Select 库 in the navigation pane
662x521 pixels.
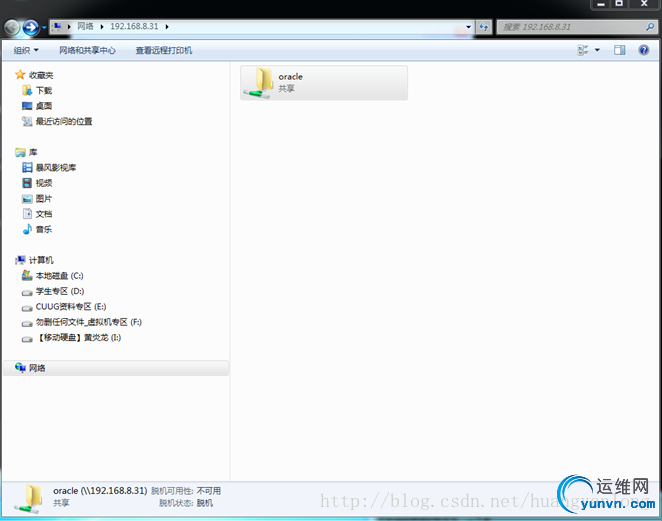point(33,152)
